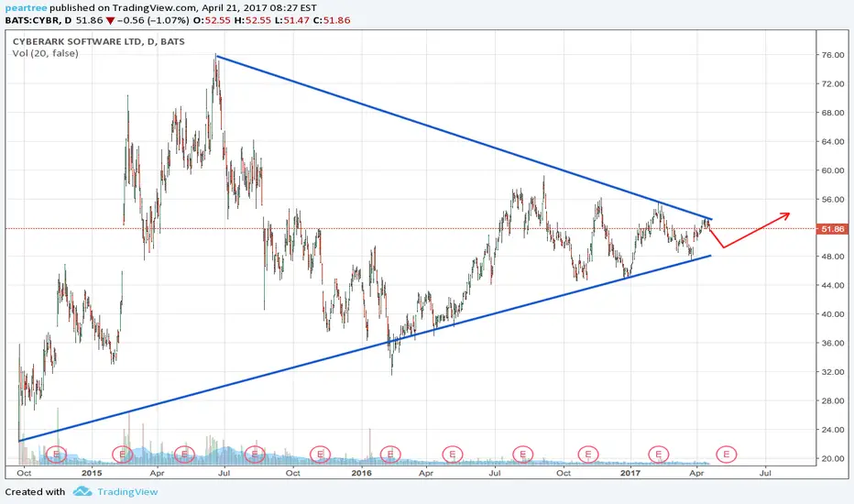Click the 64.00 price axis label
Screen dimensions: 854x504
(x=833, y=142)
